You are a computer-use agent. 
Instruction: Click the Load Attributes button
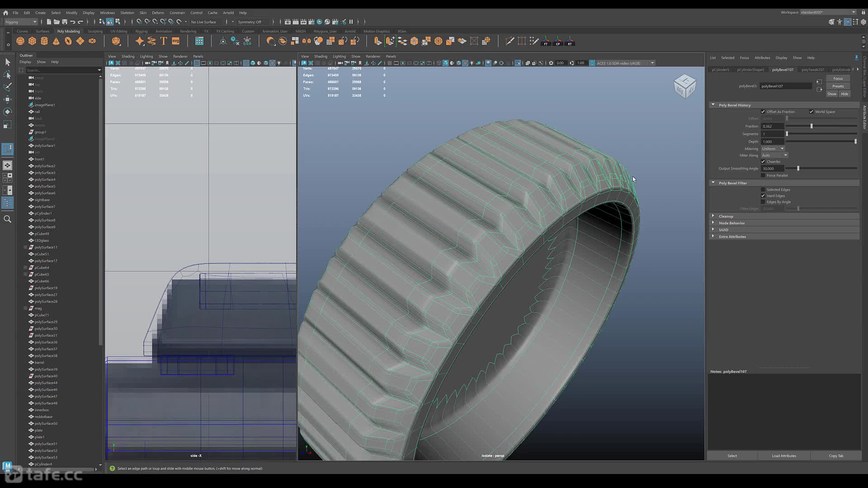pyautogui.click(x=784, y=455)
